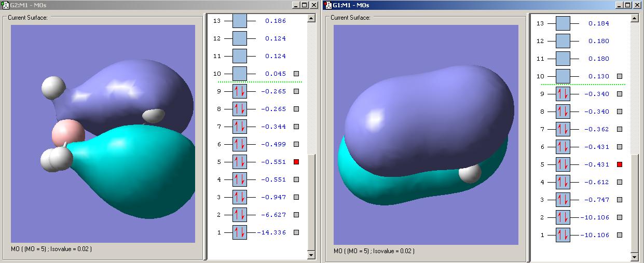Viewport: 644px width, 263px height.
Task: Select orbital 11 box in G2:M1 window
Action: click(240, 56)
